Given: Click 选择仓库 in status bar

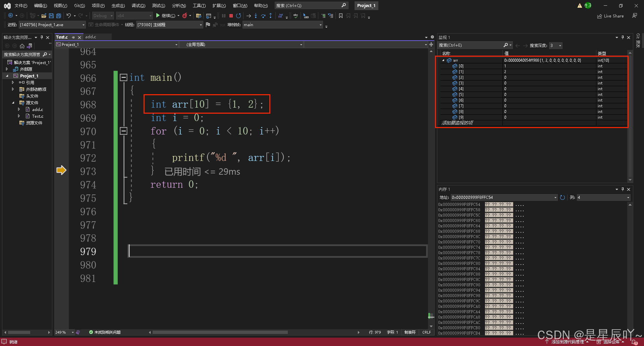Looking at the screenshot, I should [x=610, y=342].
